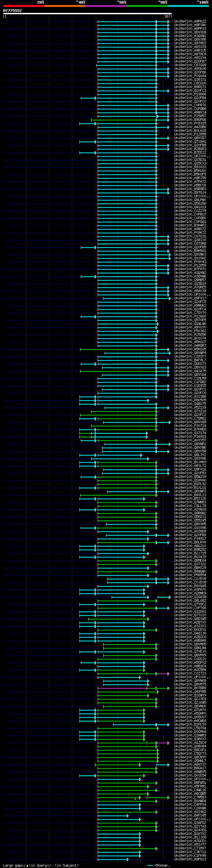
Task: Select the UniRef100_B4FS45 label
Action: pyautogui.click(x=190, y=815)
